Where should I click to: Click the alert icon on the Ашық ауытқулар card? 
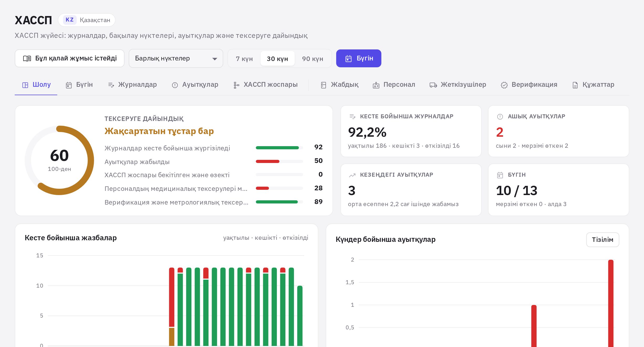click(x=500, y=116)
